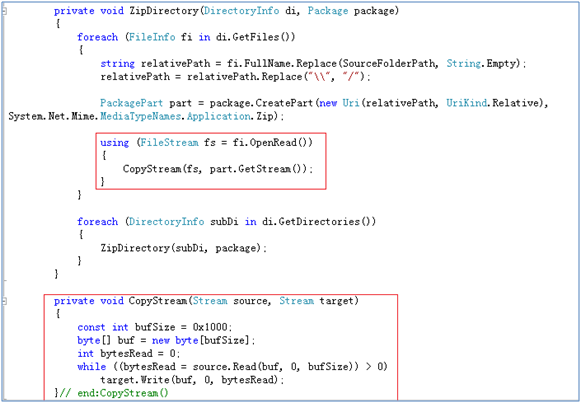Viewport: 582px width, 403px height.
Task: Click the Uri type after new keyword
Action: click(x=351, y=103)
